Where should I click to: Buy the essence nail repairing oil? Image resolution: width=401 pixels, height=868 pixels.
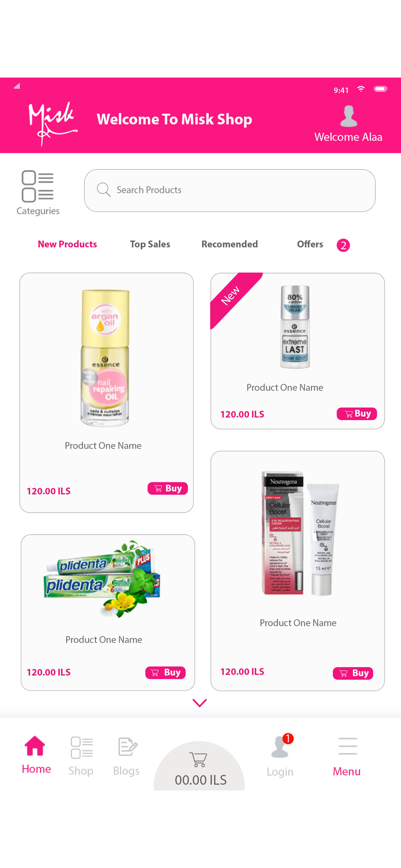point(168,488)
